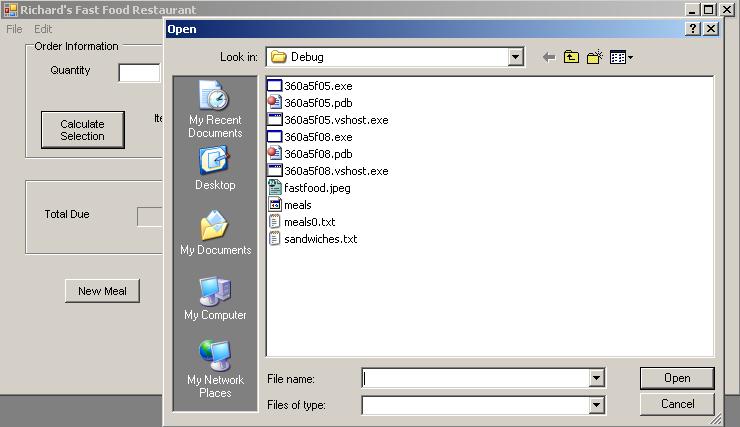Click the Up One Level folder icon

point(571,58)
